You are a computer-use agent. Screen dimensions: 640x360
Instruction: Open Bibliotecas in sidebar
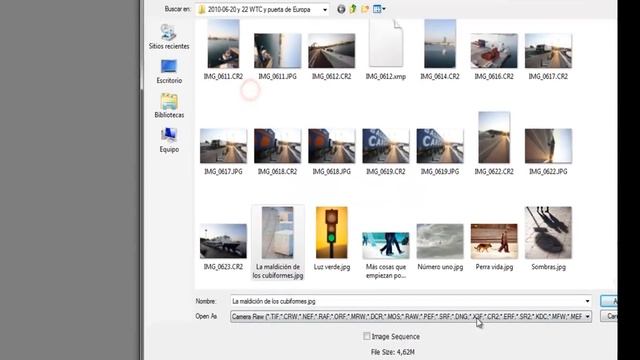pyautogui.click(x=169, y=106)
